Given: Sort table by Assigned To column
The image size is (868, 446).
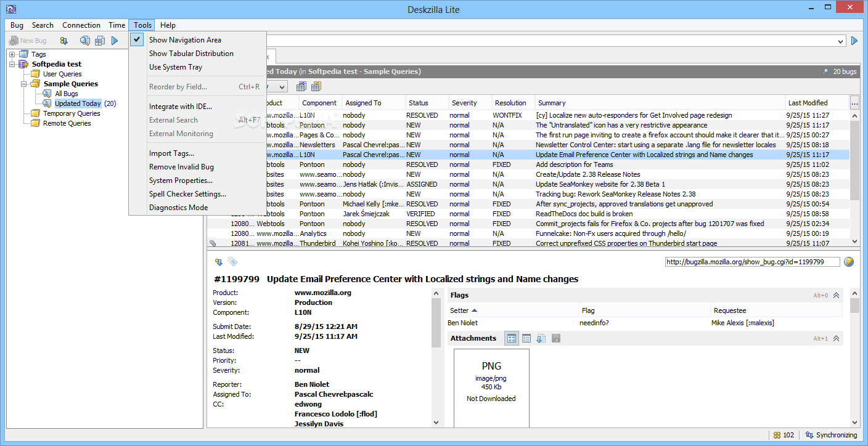Looking at the screenshot, I should 374,103.
